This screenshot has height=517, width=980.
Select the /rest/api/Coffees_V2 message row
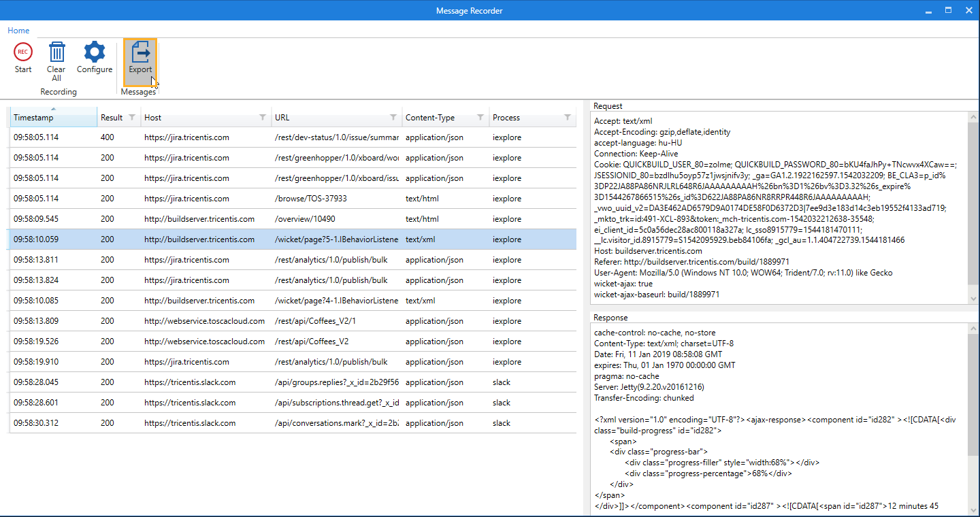coord(272,341)
